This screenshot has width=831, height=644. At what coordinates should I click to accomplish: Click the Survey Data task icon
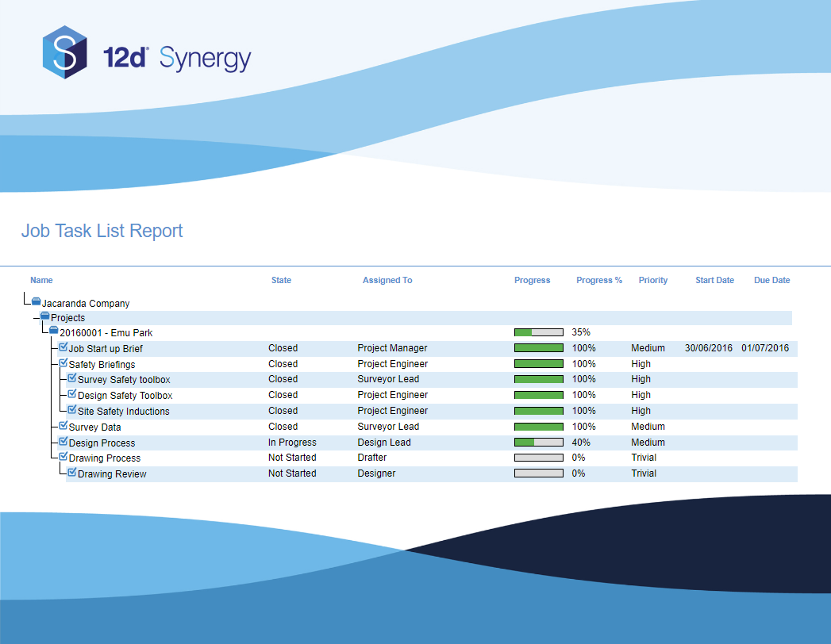pos(63,426)
